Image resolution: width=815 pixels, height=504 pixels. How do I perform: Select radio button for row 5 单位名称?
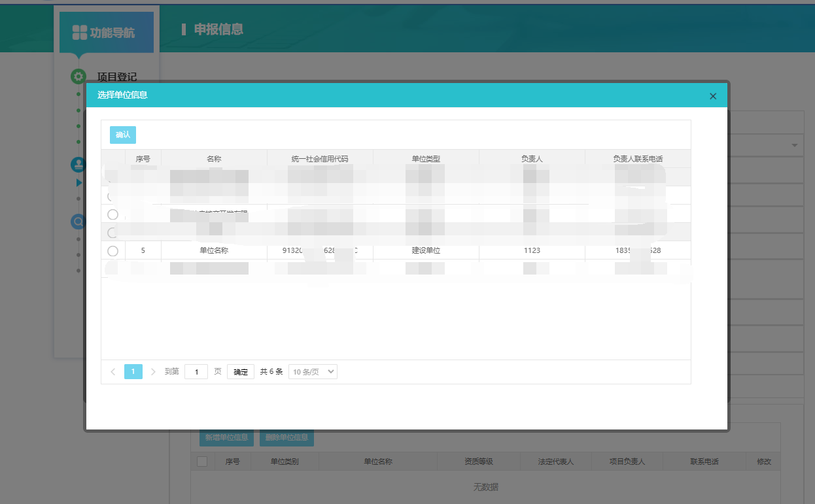[113, 250]
